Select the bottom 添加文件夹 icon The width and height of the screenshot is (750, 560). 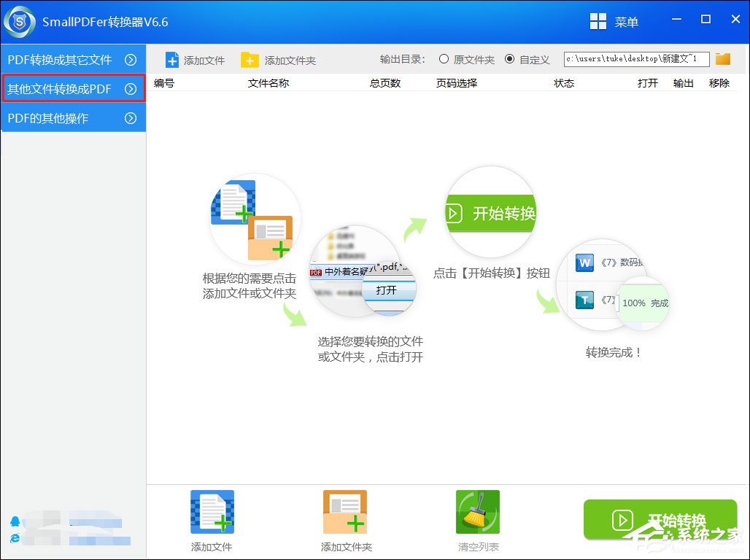pos(344,511)
